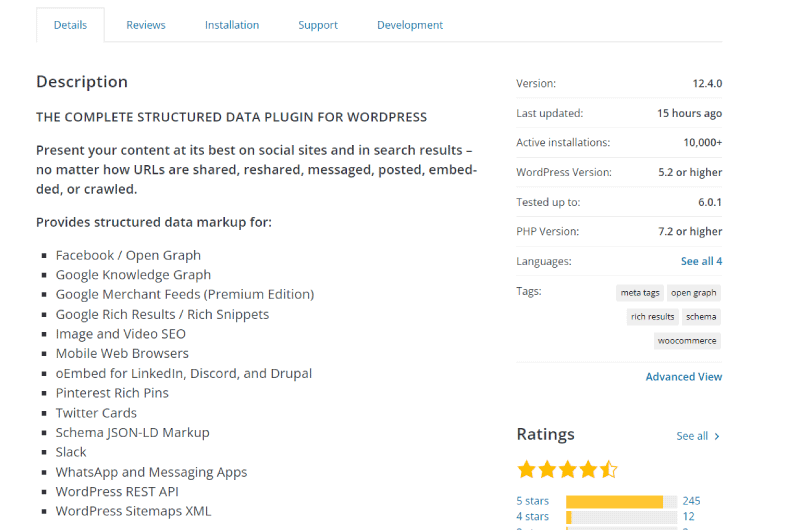Image resolution: width=800 pixels, height=530 pixels.
Task: Click 'oEmbed for LinkedIn, Discord, and Drupal'
Action: tap(184, 373)
